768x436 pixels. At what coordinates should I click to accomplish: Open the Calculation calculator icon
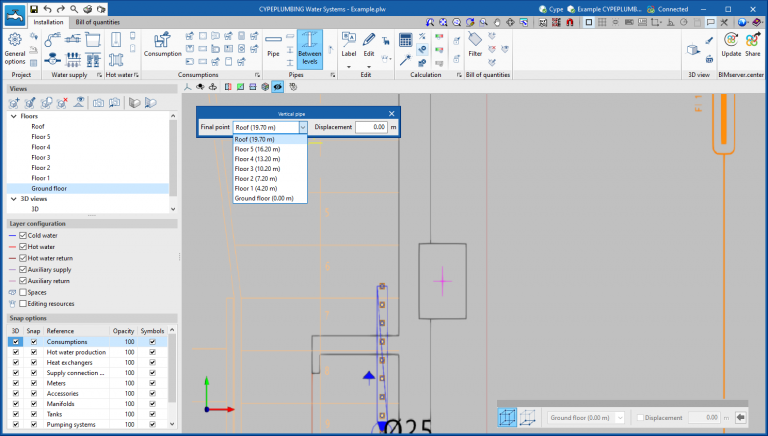406,40
